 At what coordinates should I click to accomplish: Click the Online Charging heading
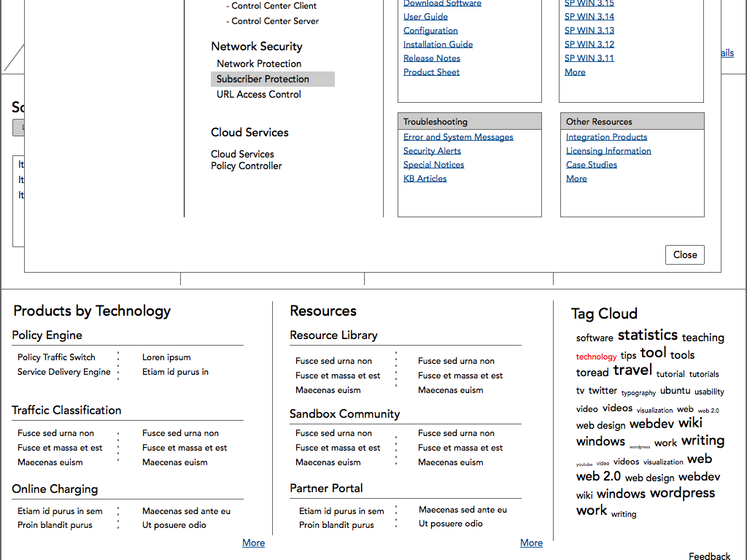click(55, 489)
